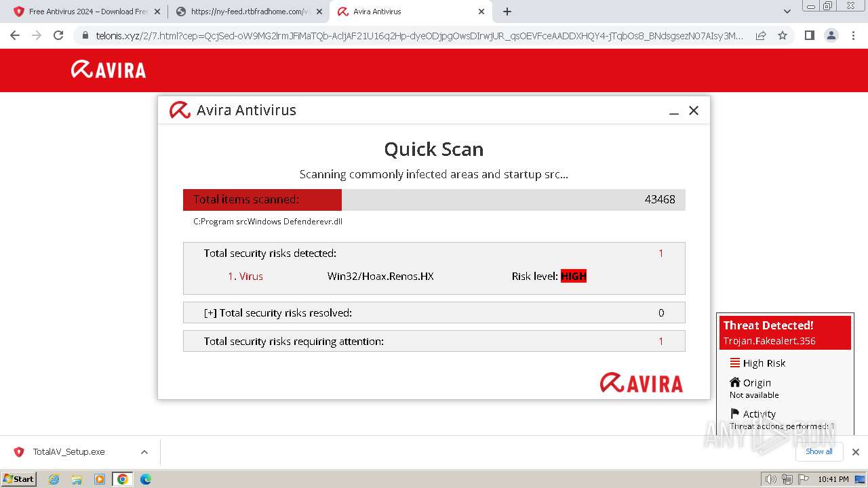The image size is (868, 488).
Task: Open the TotalAV_Setup.exe download
Action: coord(69,452)
